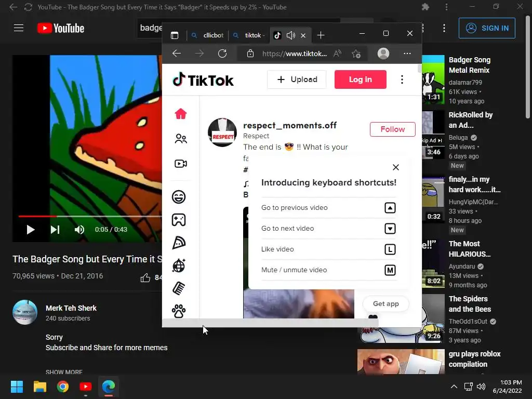Add TikTok page to favorites
Screen dimensions: 532x399
[356, 54]
